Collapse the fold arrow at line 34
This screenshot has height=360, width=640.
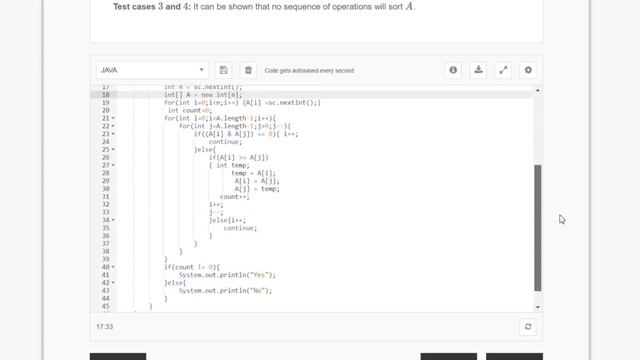pos(113,220)
